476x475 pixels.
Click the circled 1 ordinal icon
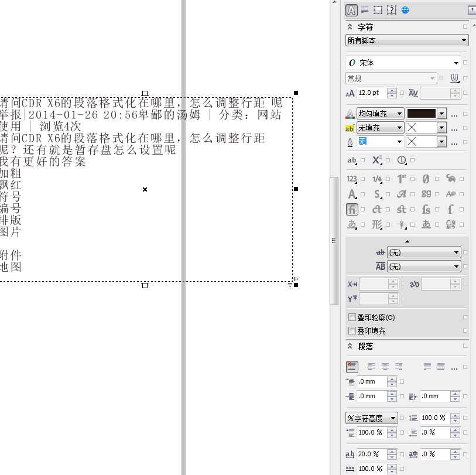[402, 160]
